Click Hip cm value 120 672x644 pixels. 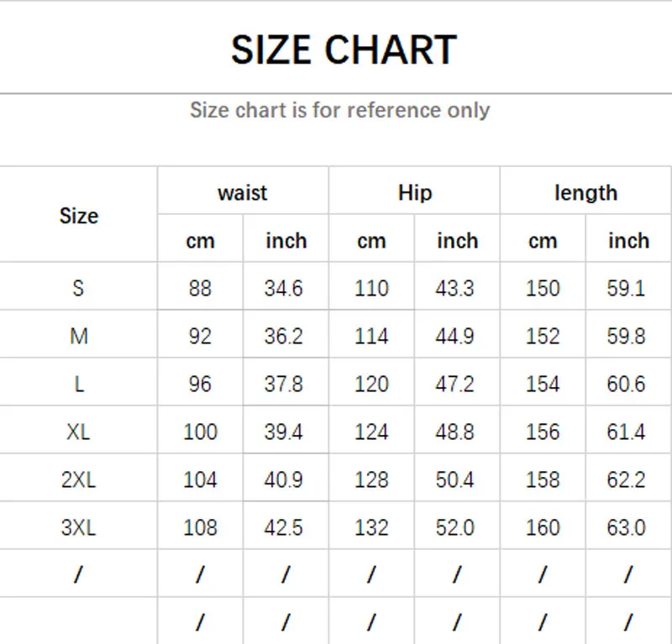click(x=371, y=384)
